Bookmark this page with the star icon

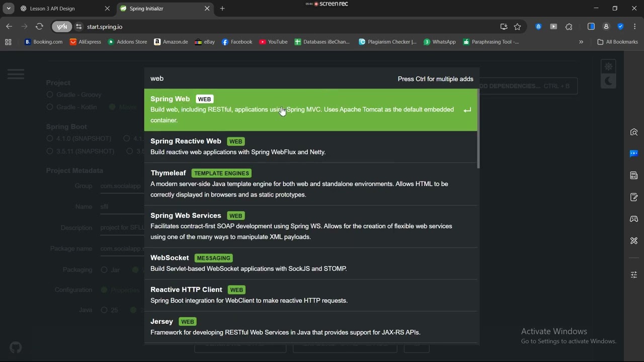tap(517, 27)
